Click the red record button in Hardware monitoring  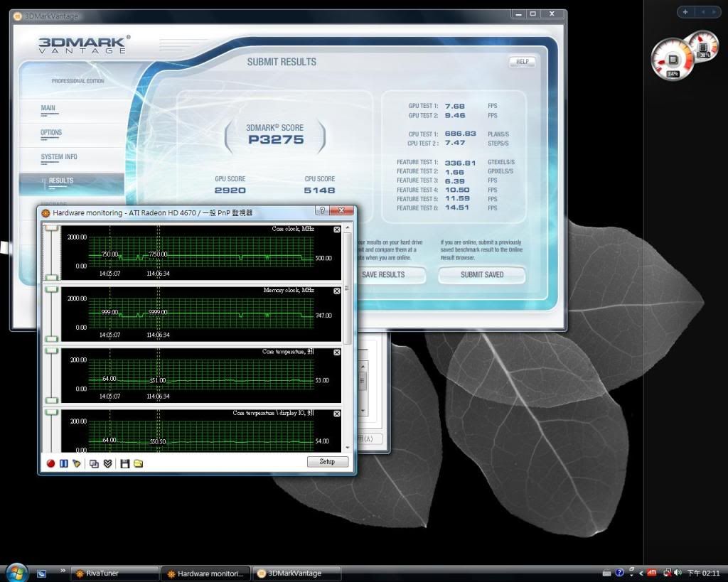coord(51,463)
